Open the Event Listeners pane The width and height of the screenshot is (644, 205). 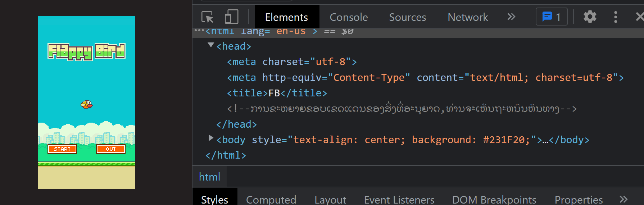(x=399, y=200)
